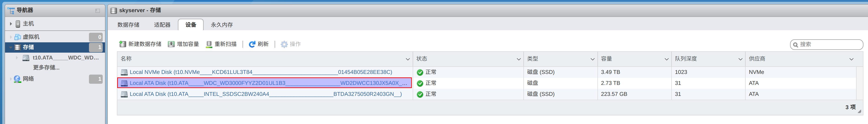Open the Vendor column dropdown
Screen dimensions: 868x124
[x=851, y=59]
